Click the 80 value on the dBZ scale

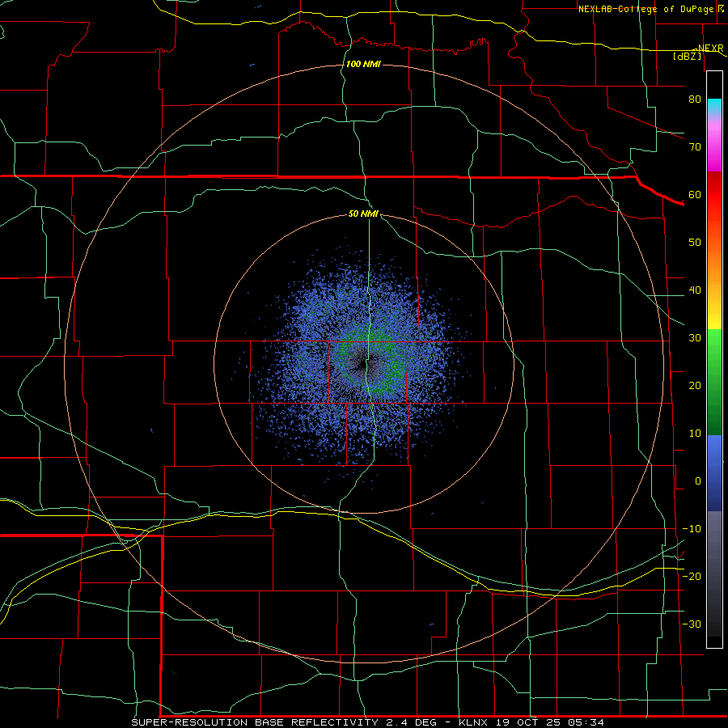[x=695, y=99]
